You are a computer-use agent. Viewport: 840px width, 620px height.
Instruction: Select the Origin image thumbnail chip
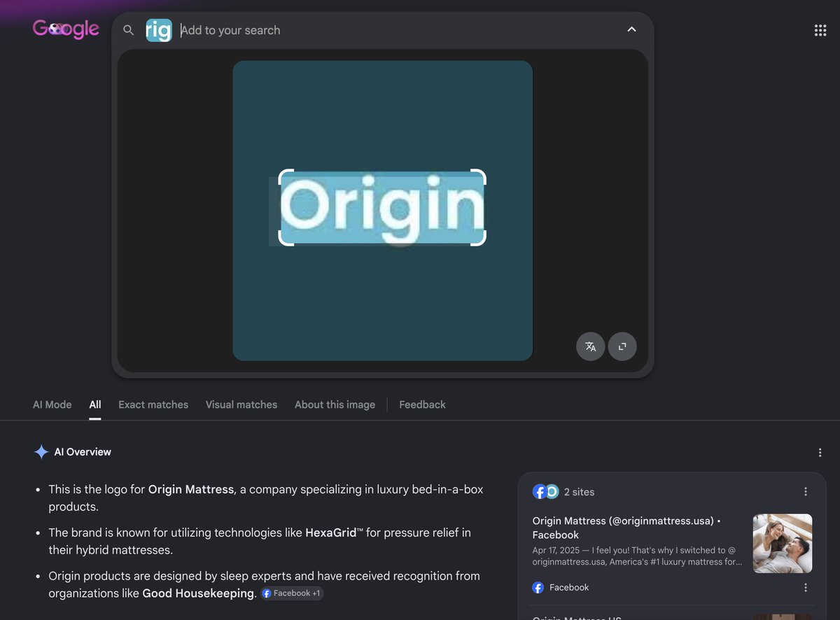(159, 30)
